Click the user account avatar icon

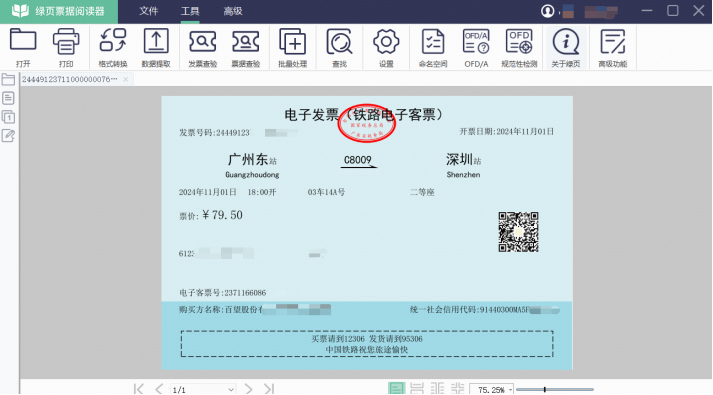(547, 11)
